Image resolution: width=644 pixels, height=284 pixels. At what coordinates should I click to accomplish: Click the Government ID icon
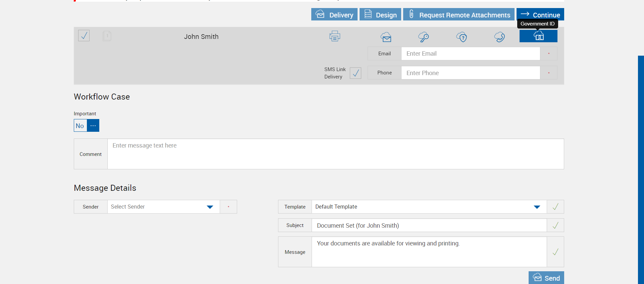[x=538, y=36]
